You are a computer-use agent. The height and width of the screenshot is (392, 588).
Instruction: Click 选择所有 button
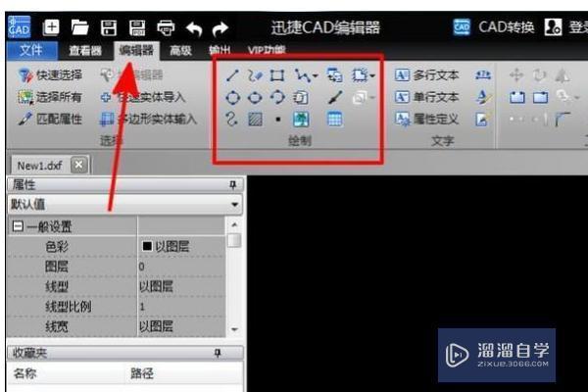pyautogui.click(x=50, y=98)
